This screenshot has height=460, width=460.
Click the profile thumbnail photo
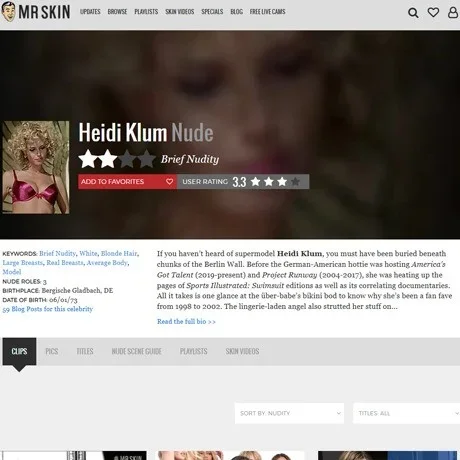coord(36,167)
